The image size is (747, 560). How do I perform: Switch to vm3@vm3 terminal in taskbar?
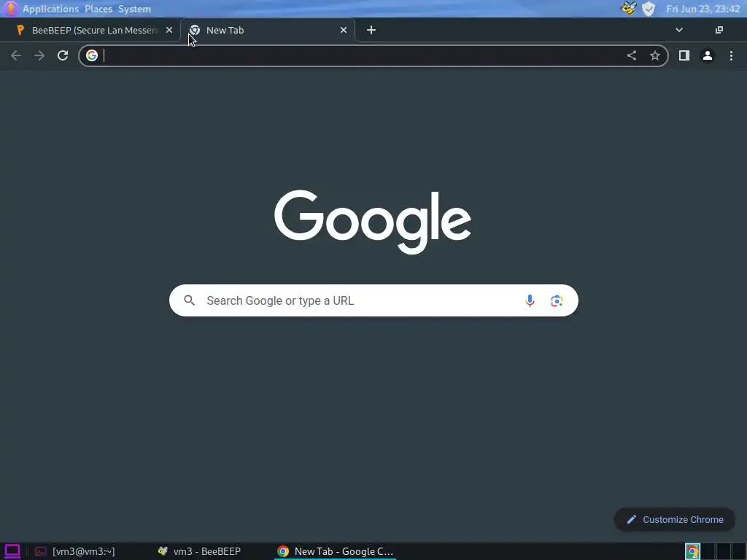click(x=75, y=551)
